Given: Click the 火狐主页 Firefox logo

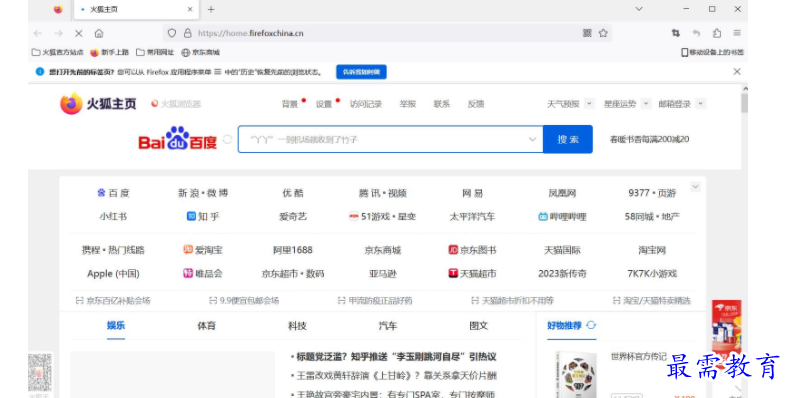Looking at the screenshot, I should coord(98,104).
